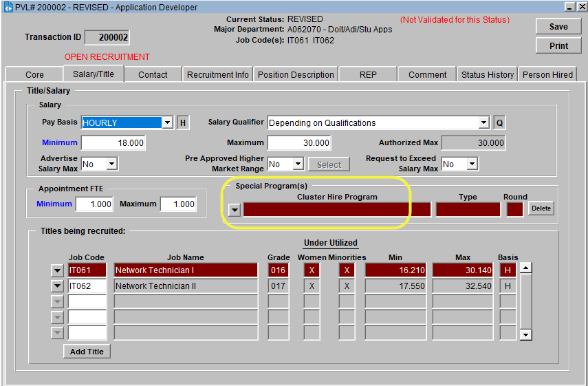Click the greyed Select button
The width and height of the screenshot is (588, 386).
pyautogui.click(x=329, y=164)
